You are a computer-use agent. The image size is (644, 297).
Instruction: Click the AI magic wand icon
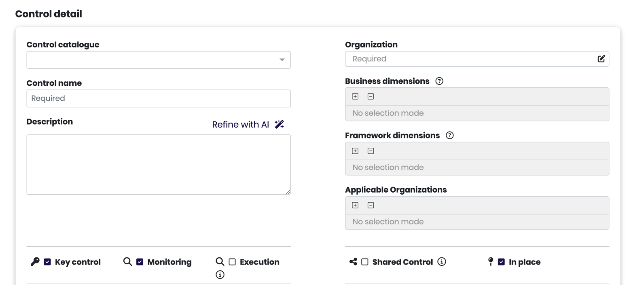279,124
